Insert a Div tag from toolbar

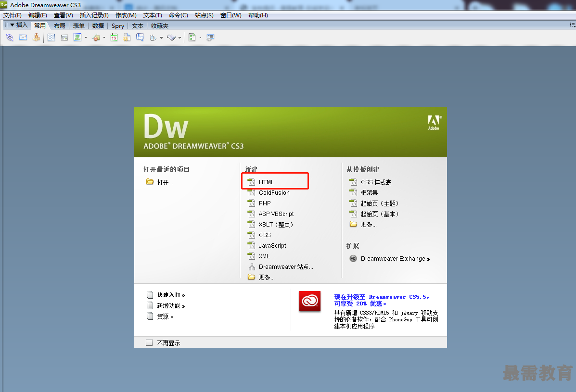(x=64, y=38)
